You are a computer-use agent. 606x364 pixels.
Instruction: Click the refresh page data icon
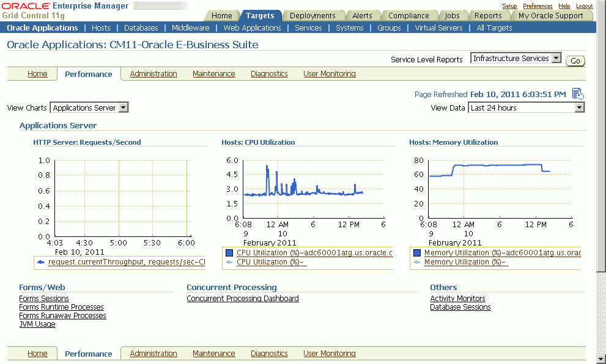tap(578, 94)
